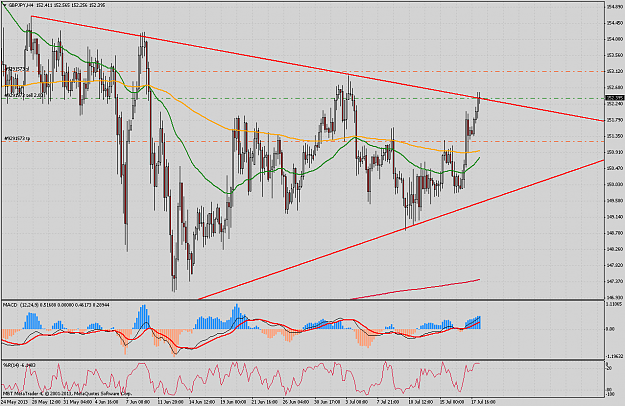
Task: Click the 153.120 price axis label
Action: tap(614, 71)
